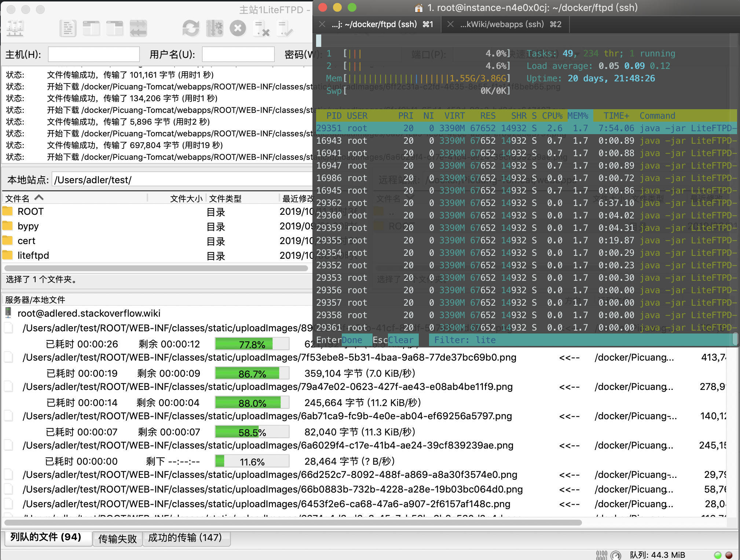Click the home icon in terminal title bar

coord(418,8)
